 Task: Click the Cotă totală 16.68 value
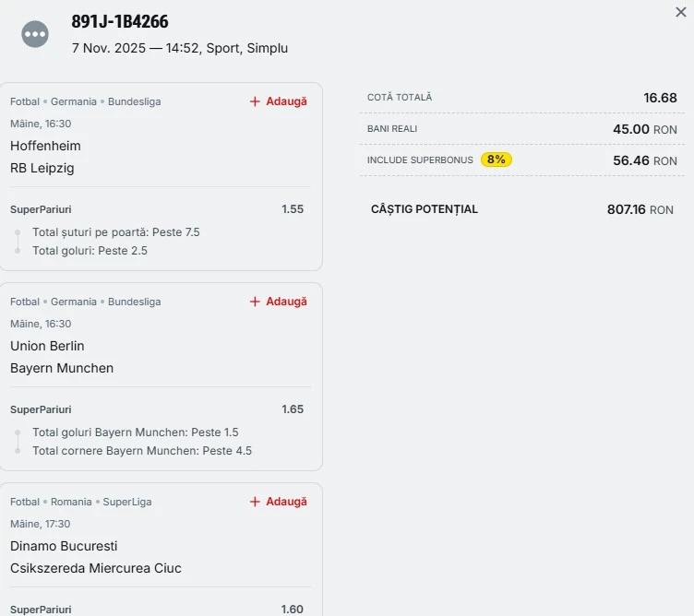[660, 98]
